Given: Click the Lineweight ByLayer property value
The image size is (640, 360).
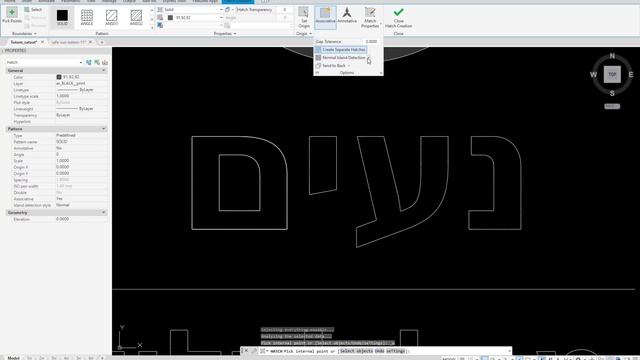Looking at the screenshot, I should [81, 109].
